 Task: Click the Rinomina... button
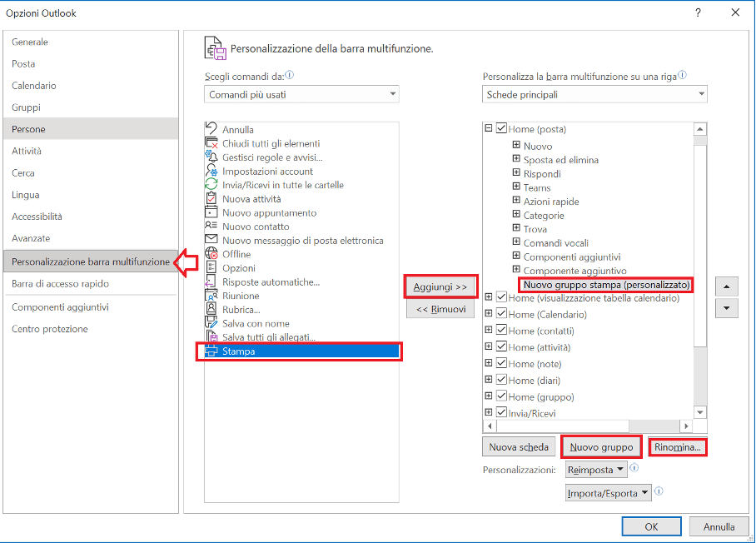pos(678,447)
